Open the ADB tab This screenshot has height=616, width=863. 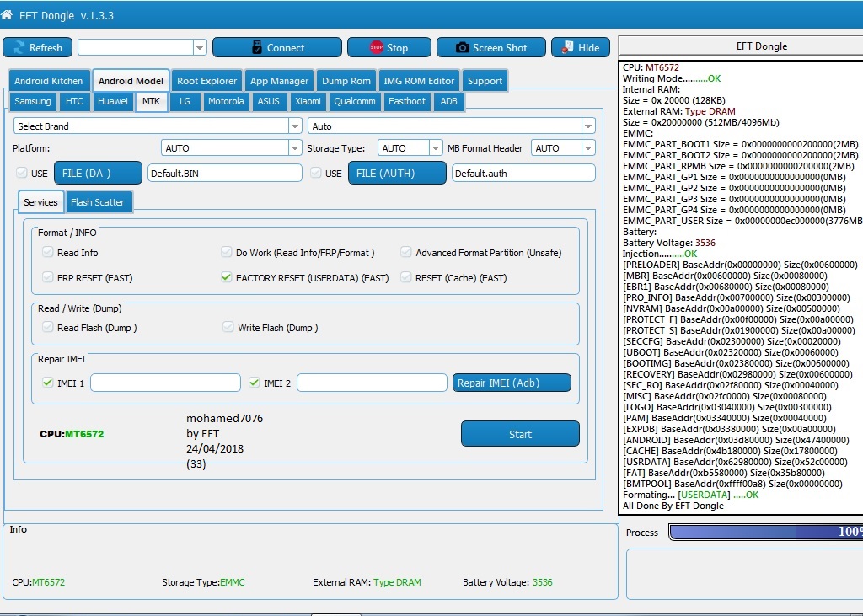(x=448, y=101)
